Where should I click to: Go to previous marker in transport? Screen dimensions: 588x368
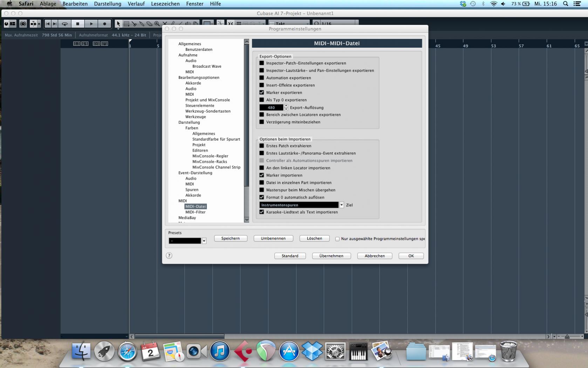48,24
